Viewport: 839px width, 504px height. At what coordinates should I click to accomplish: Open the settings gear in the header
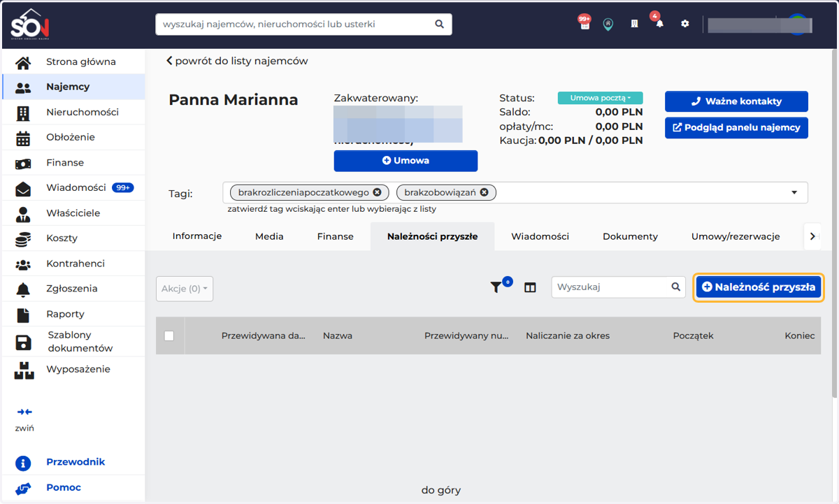click(x=685, y=24)
